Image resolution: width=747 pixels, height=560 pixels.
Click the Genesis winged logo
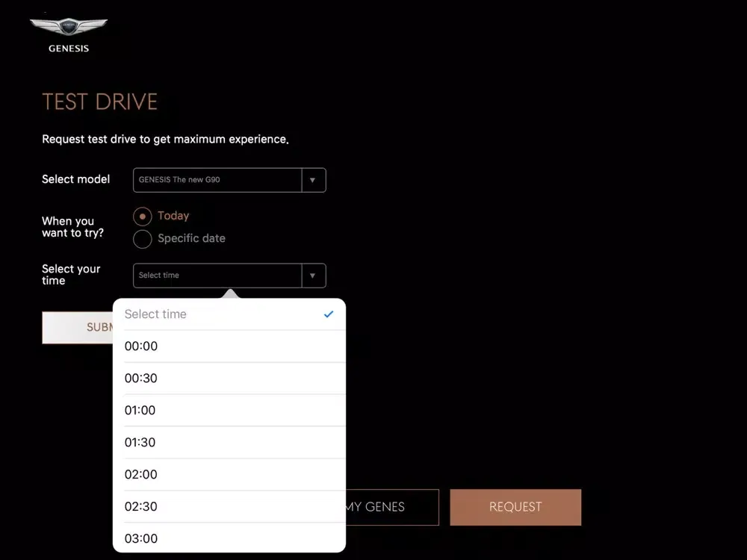pos(69,35)
